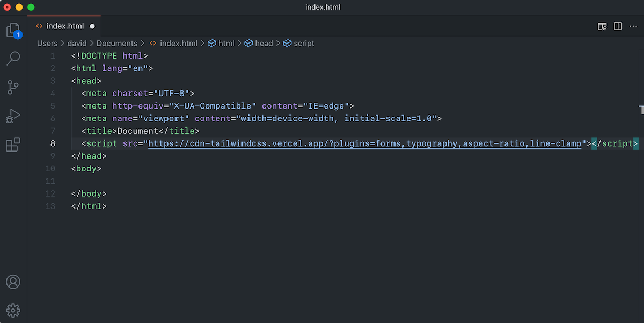
Task: Open the Accounts menu icon
Action: 13,282
